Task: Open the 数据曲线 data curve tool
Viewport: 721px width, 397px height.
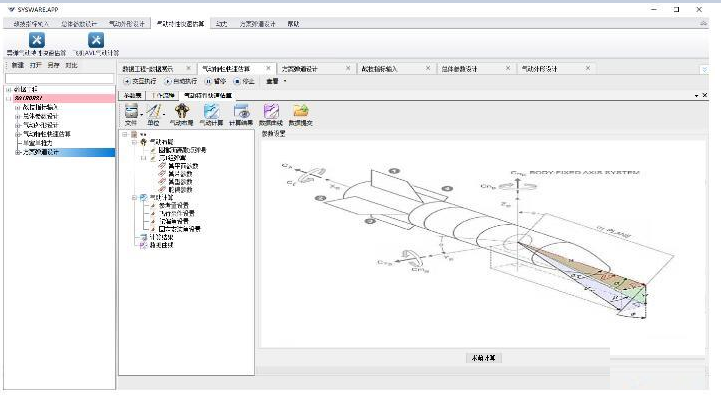Action: (271, 115)
